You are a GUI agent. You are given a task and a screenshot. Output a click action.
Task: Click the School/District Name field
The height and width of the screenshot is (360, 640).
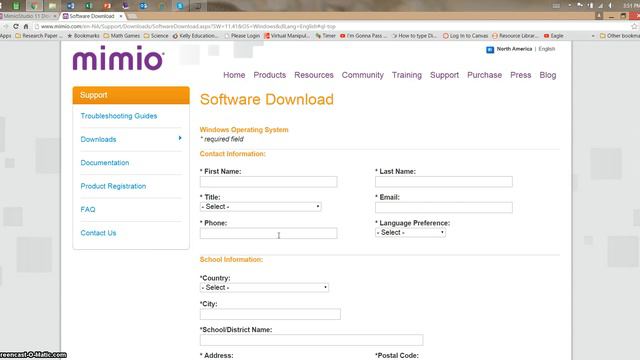pos(311,340)
